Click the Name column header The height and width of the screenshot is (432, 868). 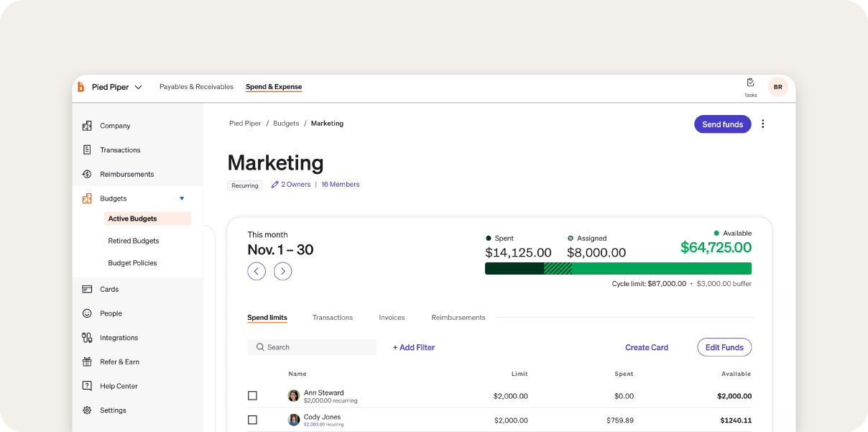tap(297, 374)
